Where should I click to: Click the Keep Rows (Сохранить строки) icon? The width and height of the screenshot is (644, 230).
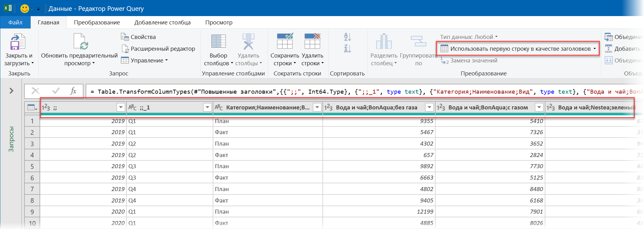[285, 41]
